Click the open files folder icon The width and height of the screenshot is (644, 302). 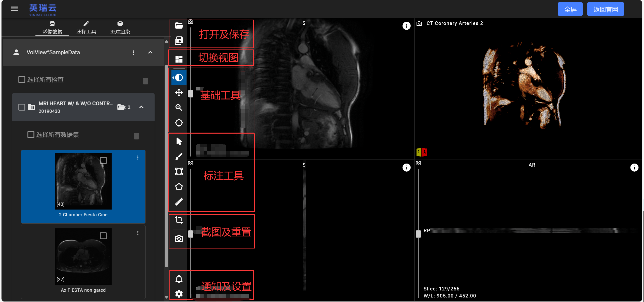[179, 25]
